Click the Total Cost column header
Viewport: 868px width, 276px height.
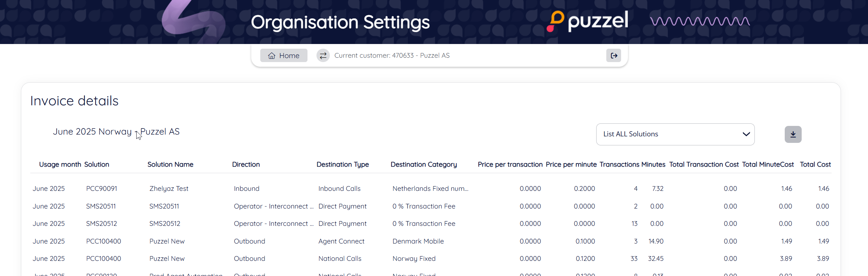815,165
